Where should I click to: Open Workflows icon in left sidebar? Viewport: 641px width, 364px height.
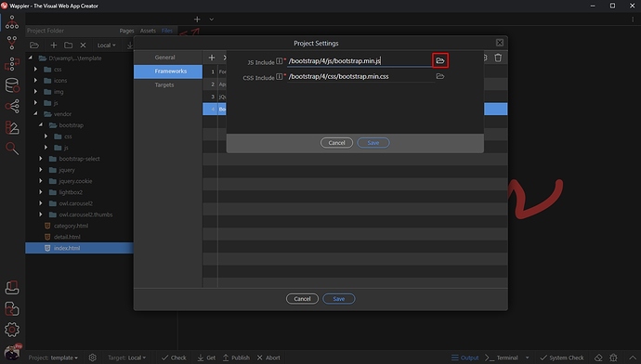(12, 64)
